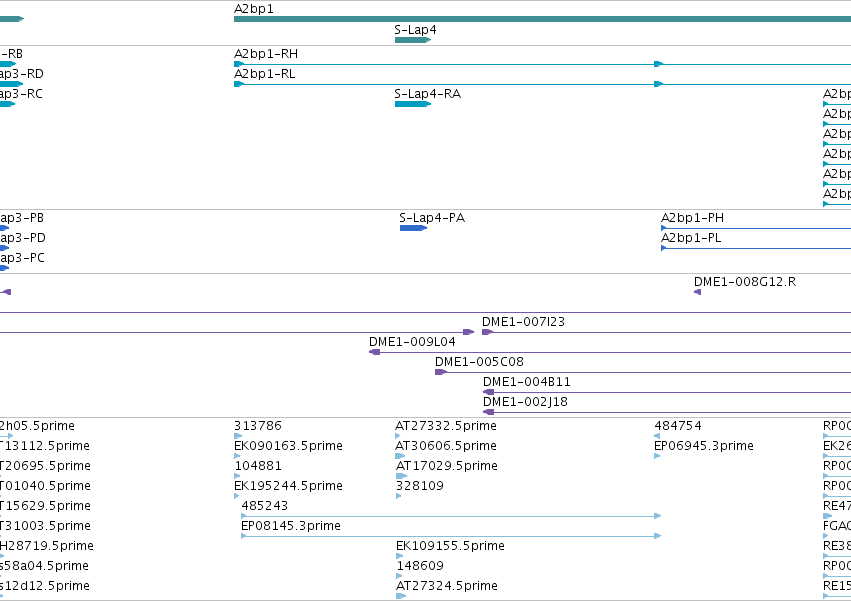Select the ap3-RC transcript label
The image size is (851, 601).
point(21,94)
